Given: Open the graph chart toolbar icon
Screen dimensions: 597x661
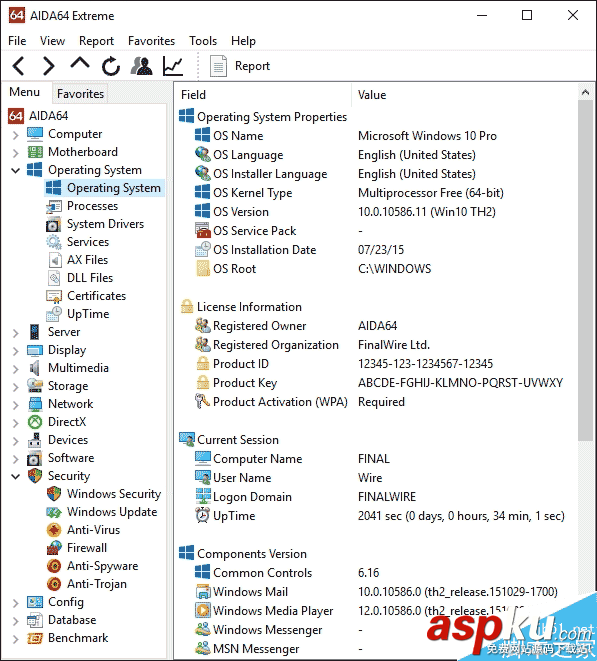Looking at the screenshot, I should coord(173,66).
